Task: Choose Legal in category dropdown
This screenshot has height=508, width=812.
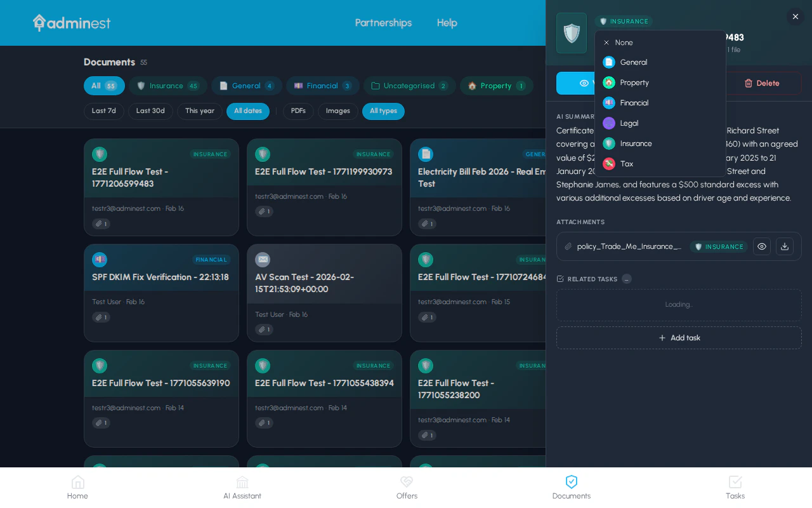Action: [660, 123]
